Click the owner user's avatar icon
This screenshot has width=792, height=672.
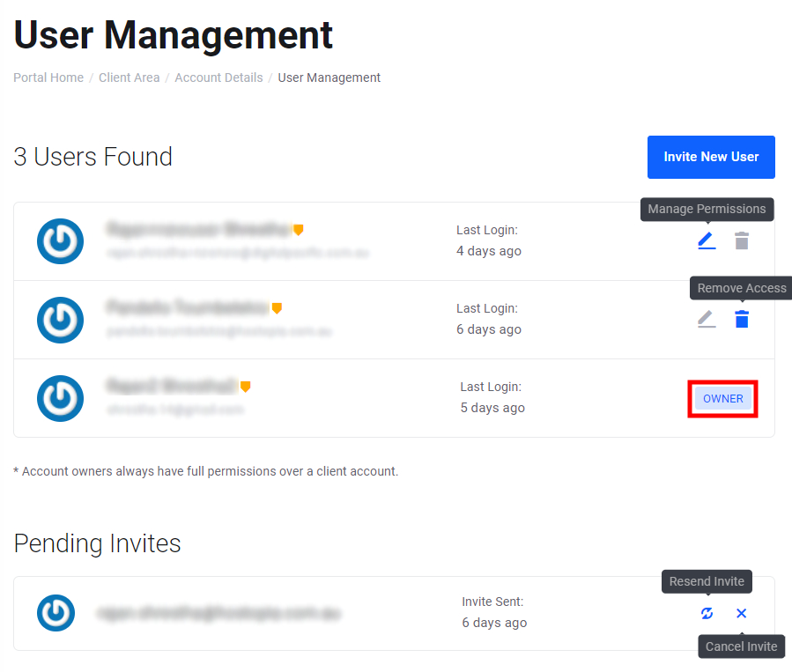(x=60, y=398)
